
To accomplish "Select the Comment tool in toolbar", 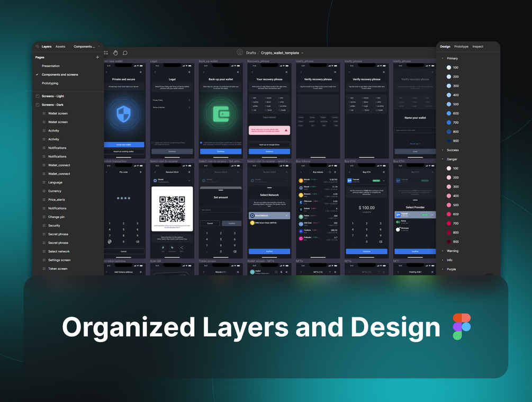I will (x=125, y=53).
